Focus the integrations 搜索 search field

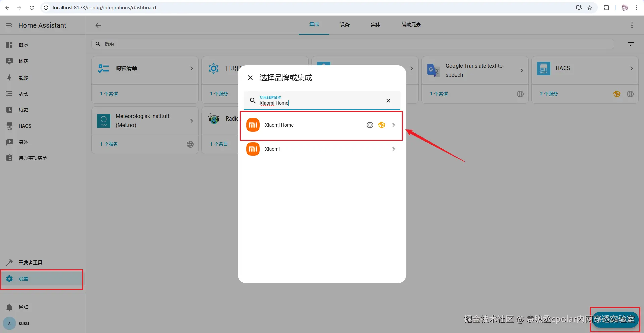(x=353, y=44)
